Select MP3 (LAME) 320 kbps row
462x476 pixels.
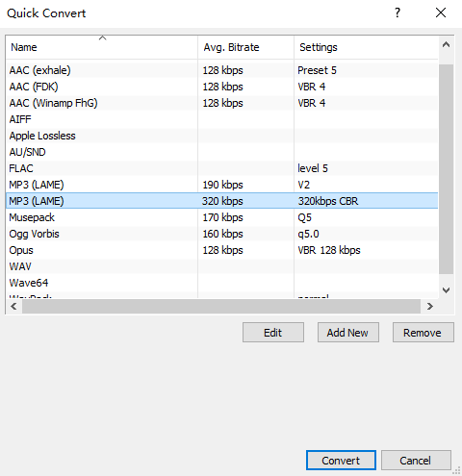tap(221, 201)
